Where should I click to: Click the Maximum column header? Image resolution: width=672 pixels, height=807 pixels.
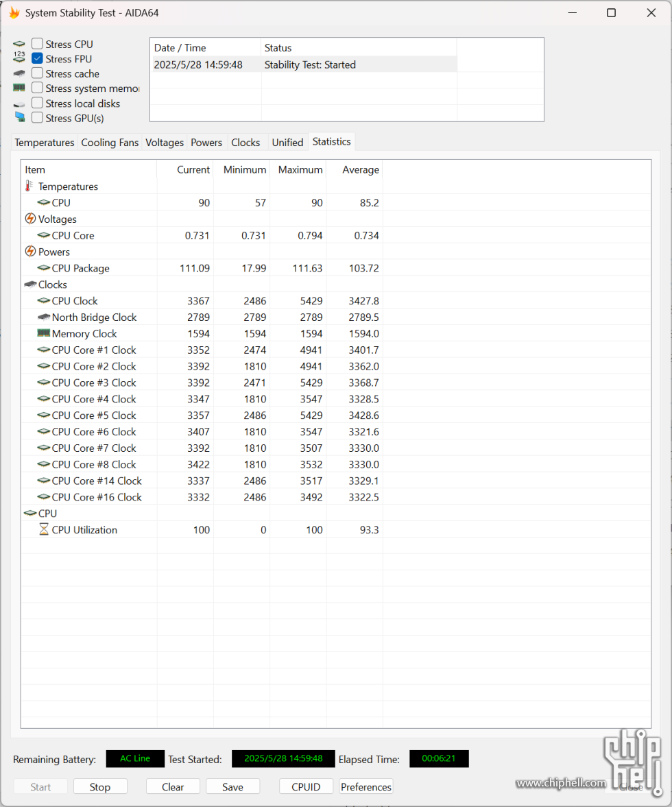tap(298, 169)
